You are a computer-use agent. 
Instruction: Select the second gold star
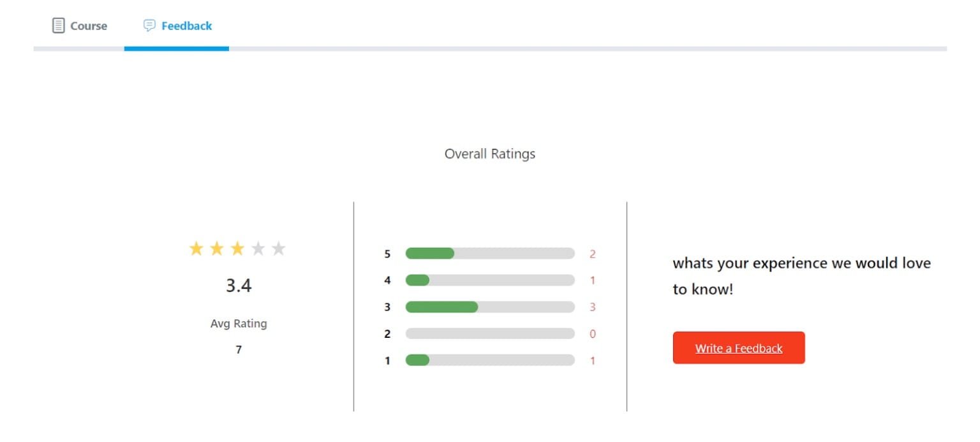point(217,248)
